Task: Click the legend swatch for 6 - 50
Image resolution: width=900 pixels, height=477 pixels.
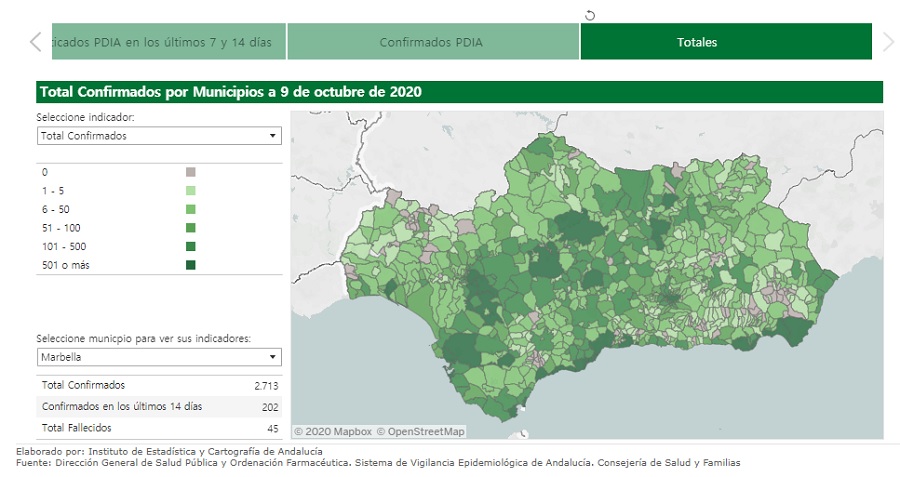Action: [191, 210]
